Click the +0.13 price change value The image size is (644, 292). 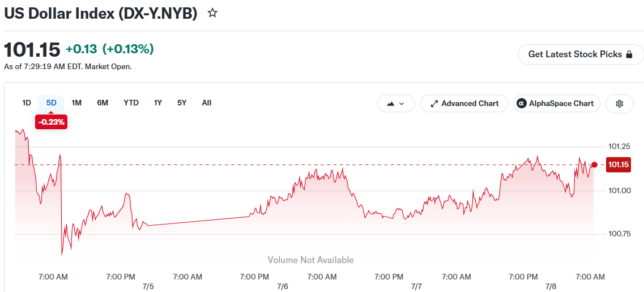point(82,49)
